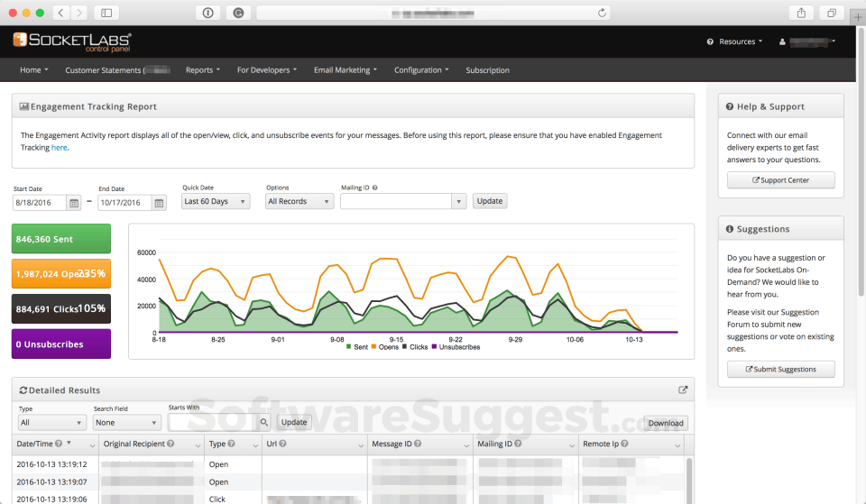This screenshot has width=866, height=504.
Task: Toggle Opens series in chart legend
Action: pos(385,347)
